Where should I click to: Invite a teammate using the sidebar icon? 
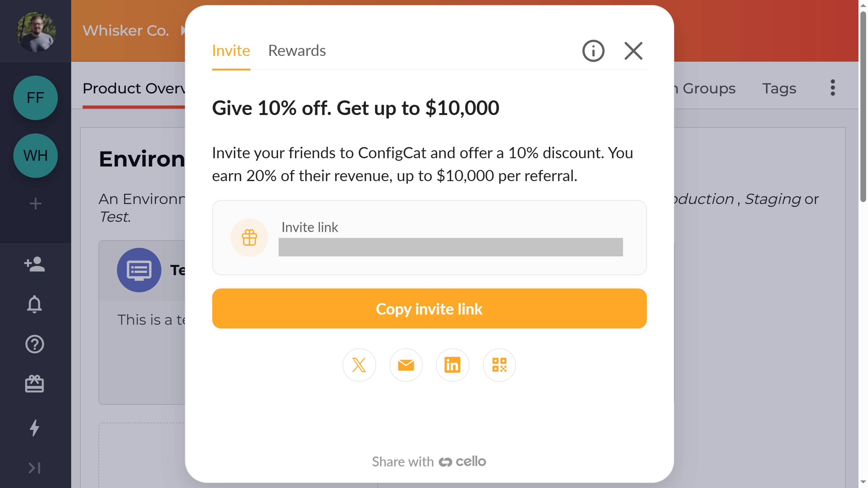point(35,265)
